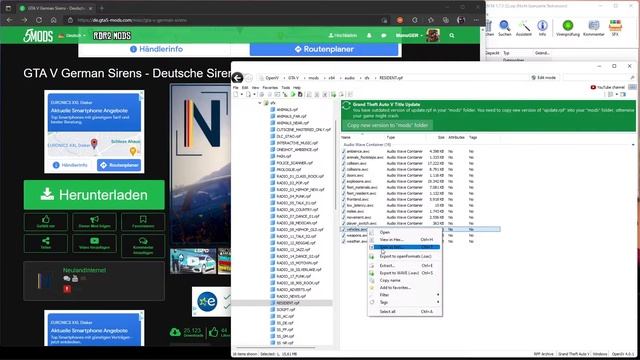Click the view options icon in OpenIV
640x360 pixels.
coord(610,94)
